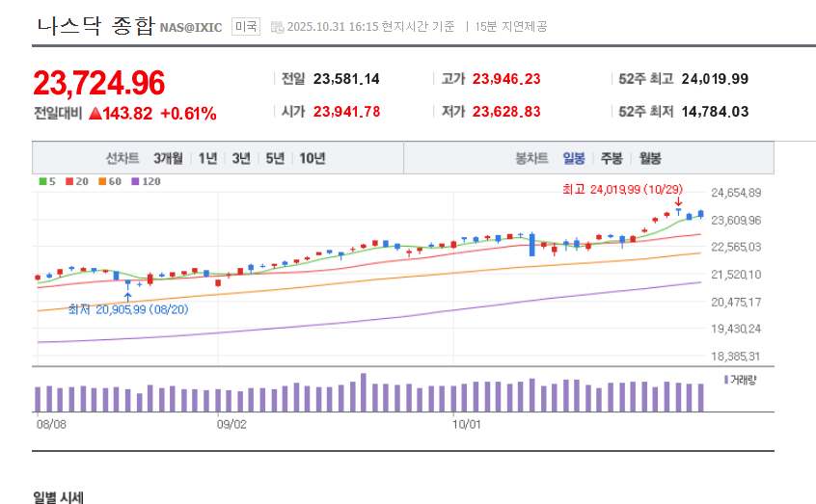Show the 1년 line chart
Screen dimensions: 816x504
click(x=207, y=158)
